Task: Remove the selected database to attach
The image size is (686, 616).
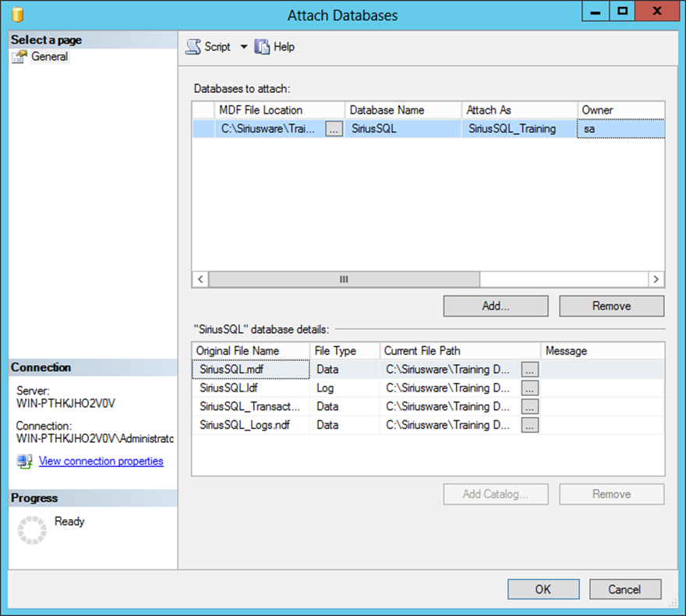Action: click(x=611, y=306)
